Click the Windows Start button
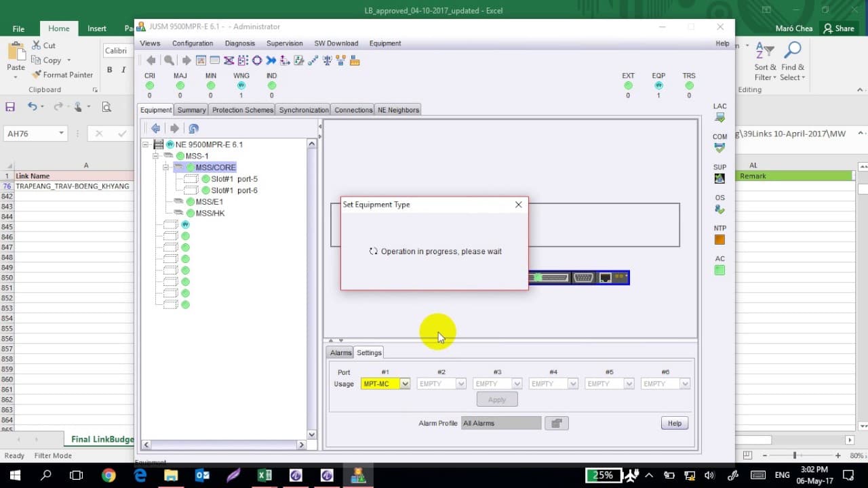Viewport: 868px width, 488px height. pyautogui.click(x=15, y=475)
